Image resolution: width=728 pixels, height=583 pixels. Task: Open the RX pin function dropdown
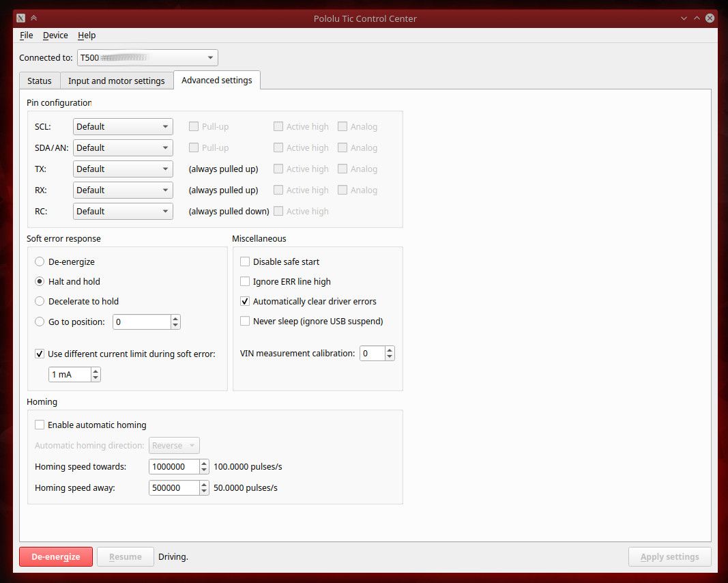[123, 190]
